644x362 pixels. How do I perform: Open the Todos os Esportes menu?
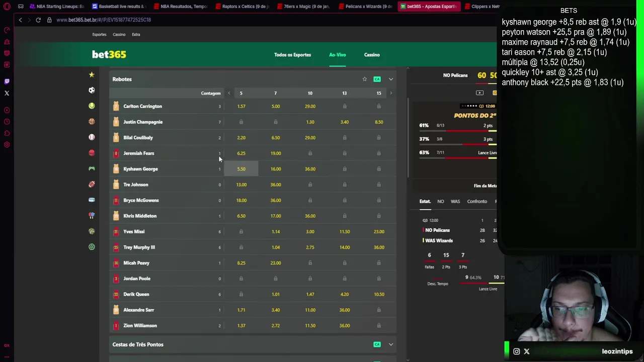pos(292,55)
